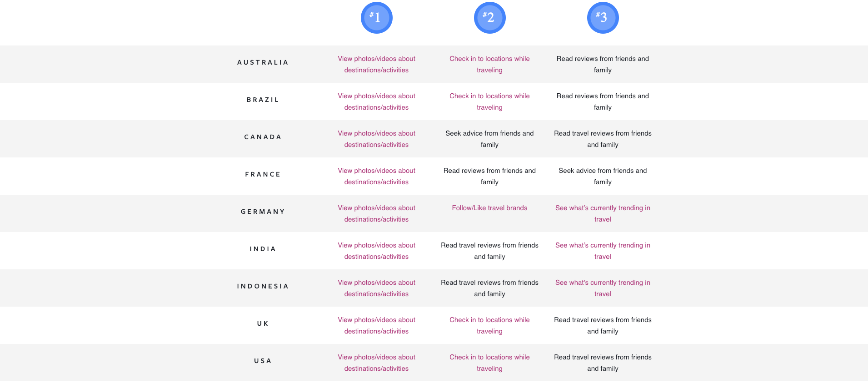Open Brazil's check in to locations link
This screenshot has height=389, width=868.
pos(489,101)
